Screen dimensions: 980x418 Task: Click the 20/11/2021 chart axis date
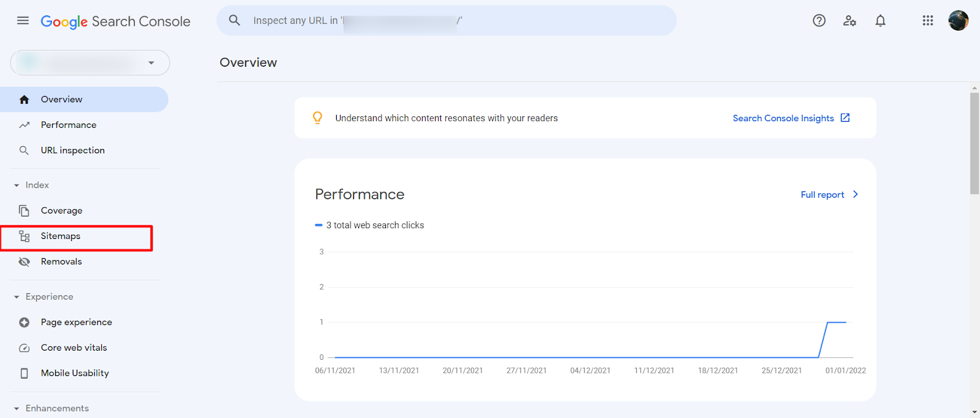click(462, 371)
